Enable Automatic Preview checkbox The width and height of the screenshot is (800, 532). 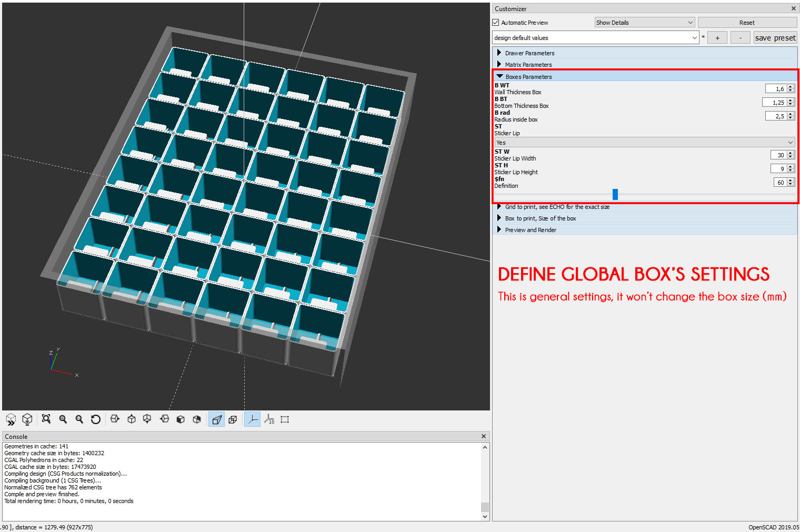[495, 22]
